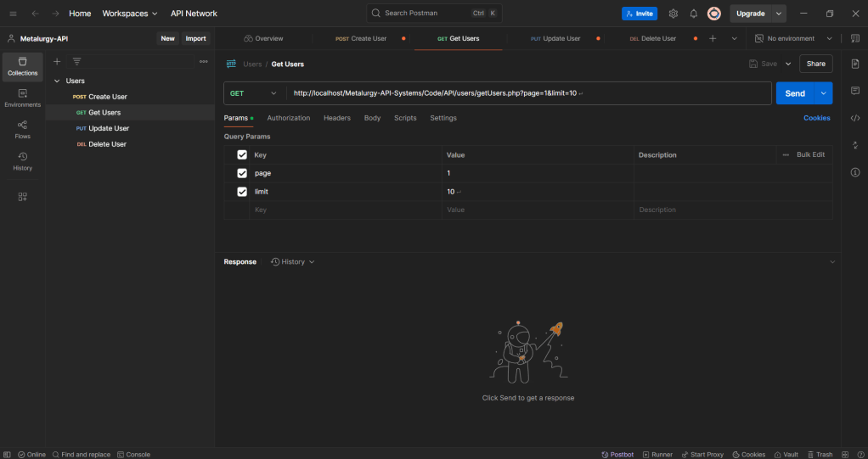Open the settings gear icon
The image size is (868, 459).
tap(674, 14)
